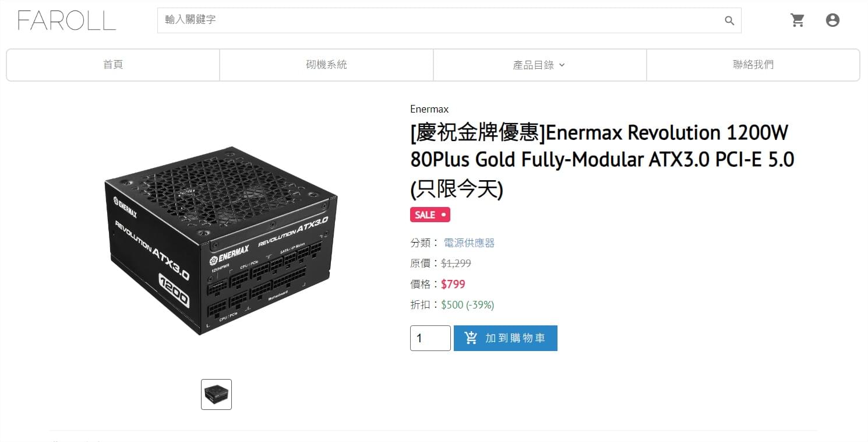This screenshot has height=442, width=868.
Task: Click the pink SALE badge
Action: point(430,215)
